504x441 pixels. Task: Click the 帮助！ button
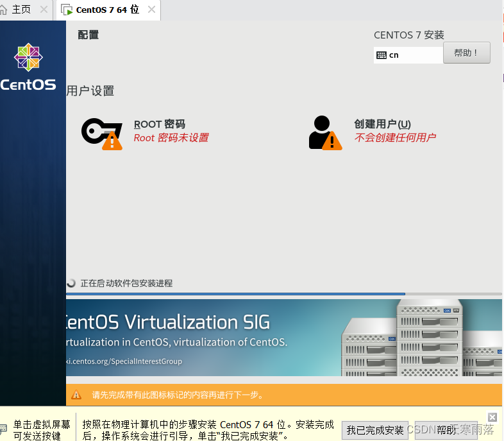coord(466,53)
